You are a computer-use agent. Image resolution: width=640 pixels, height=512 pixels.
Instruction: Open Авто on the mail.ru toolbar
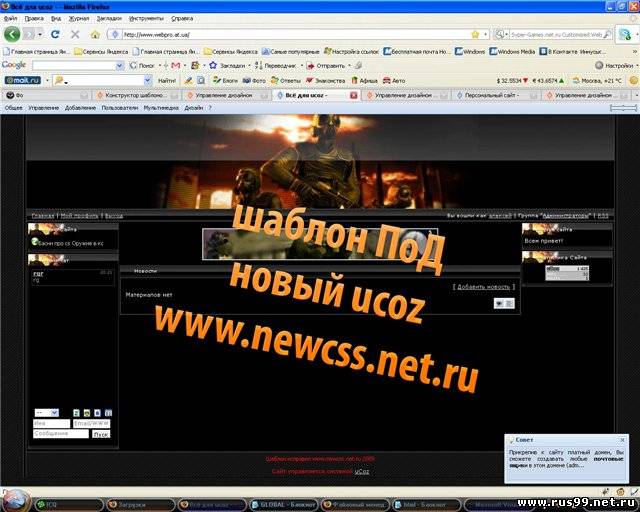click(394, 81)
